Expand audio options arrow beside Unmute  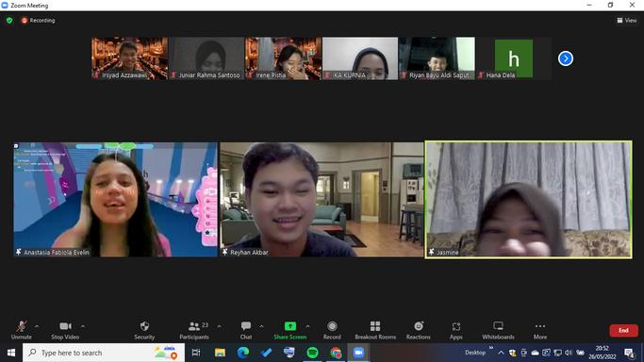click(x=37, y=327)
